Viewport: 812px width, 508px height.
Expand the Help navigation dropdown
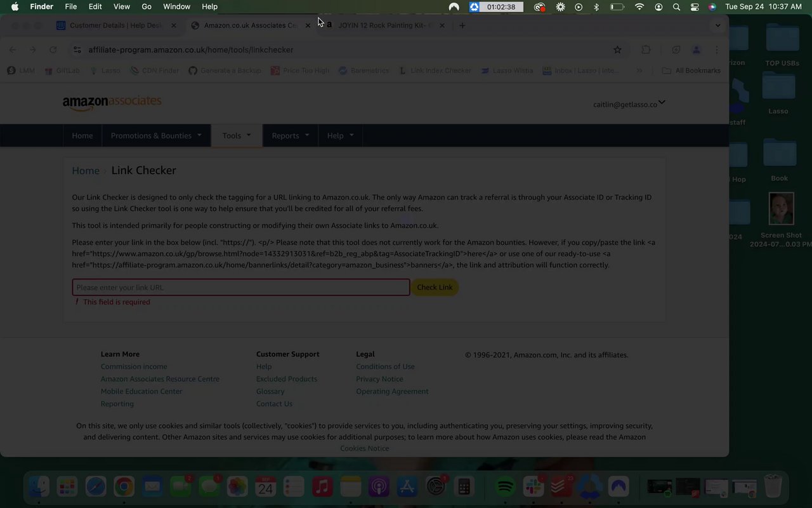pyautogui.click(x=340, y=135)
